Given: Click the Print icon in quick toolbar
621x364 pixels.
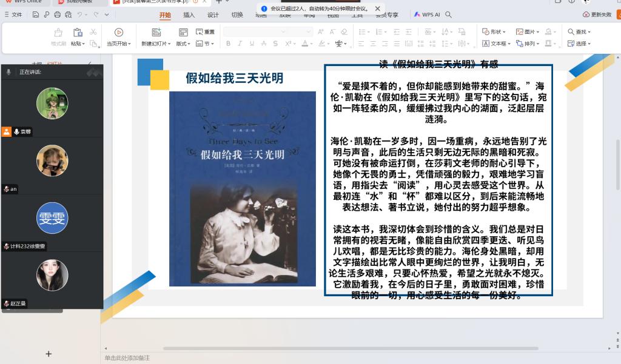Looking at the screenshot, I should click(58, 14).
